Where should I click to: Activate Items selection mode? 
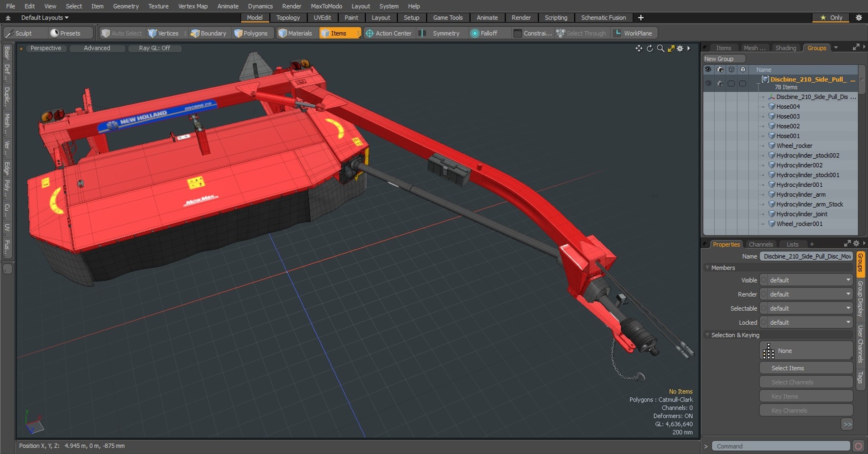[339, 33]
